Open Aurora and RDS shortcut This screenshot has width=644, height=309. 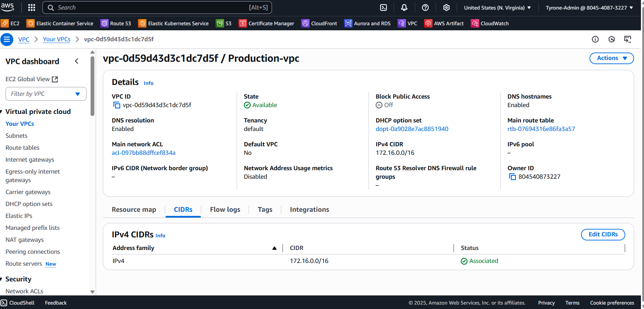pos(367,23)
